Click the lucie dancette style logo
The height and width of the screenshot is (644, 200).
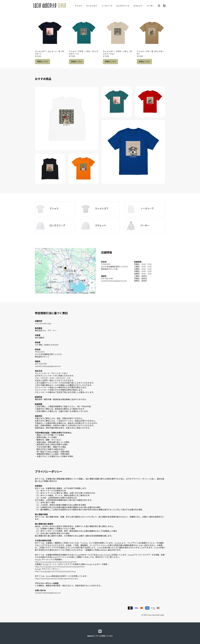coord(50,5)
